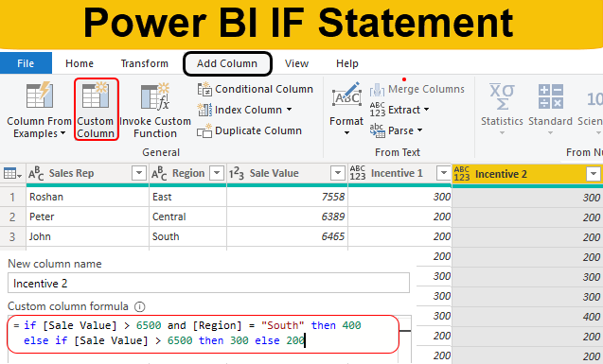Select cell Peter in Sales Rep
Screen dimensions: 603x364
[88, 217]
